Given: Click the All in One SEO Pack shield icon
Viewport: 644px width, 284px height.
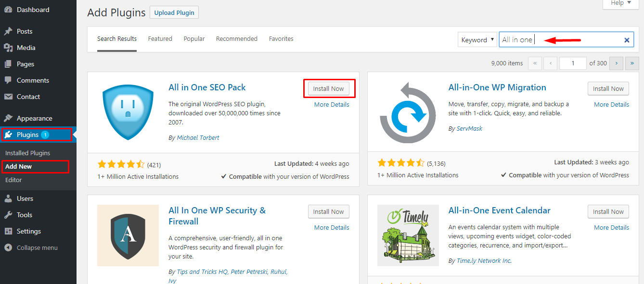Looking at the screenshot, I should pos(128,112).
